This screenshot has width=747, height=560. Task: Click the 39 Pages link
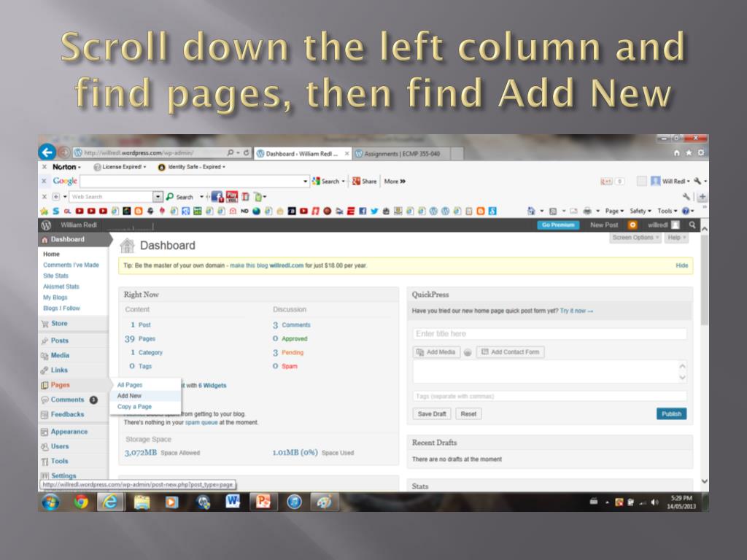140,339
